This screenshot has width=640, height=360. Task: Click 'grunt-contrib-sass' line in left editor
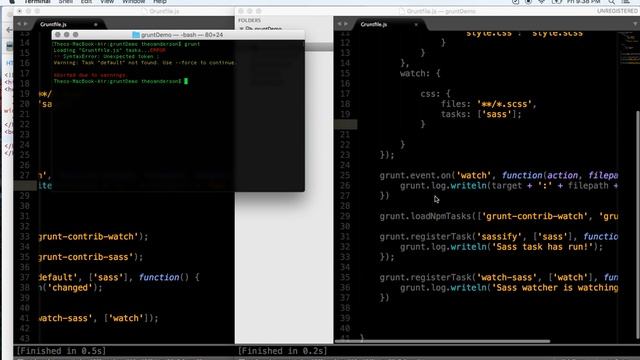(91, 257)
